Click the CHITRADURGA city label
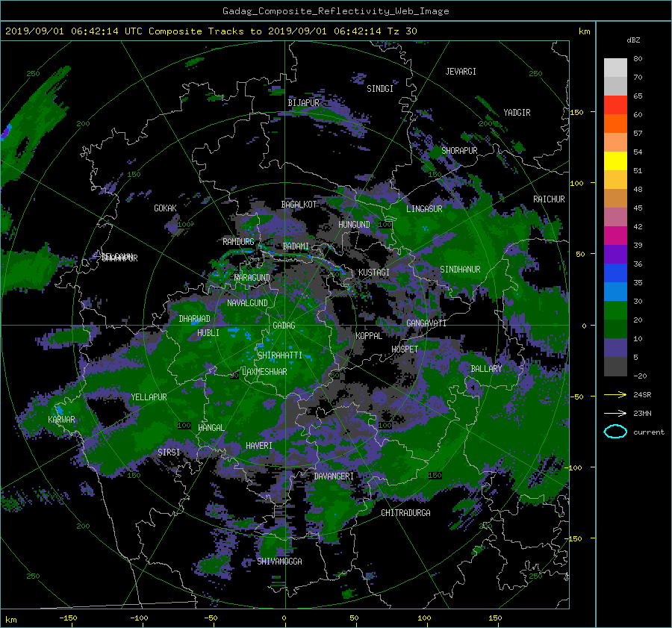 tap(406, 513)
